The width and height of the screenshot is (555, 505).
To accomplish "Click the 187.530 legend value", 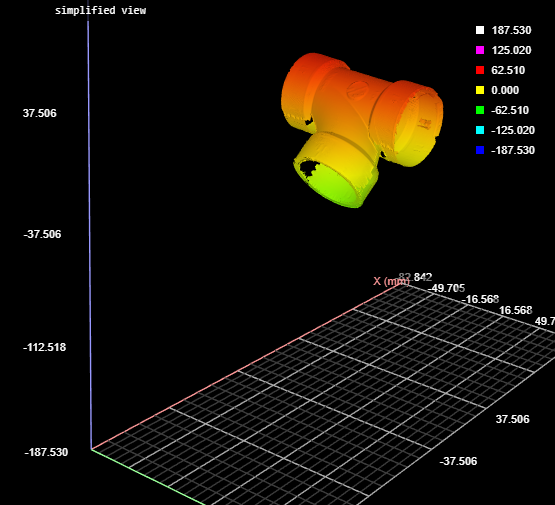I will [511, 30].
